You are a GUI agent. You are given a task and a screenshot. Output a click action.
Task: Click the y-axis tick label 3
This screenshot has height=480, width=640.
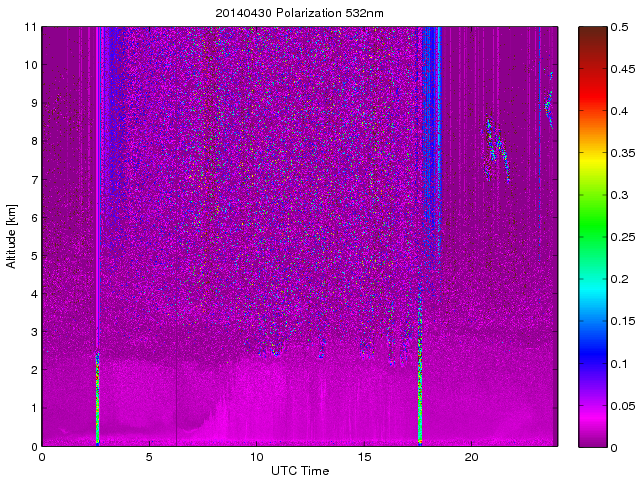point(33,332)
